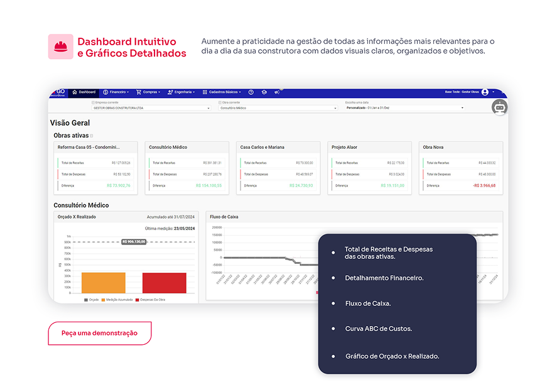Viewport: 557px width, 392px height.
Task: Click the Dashboard Intuitivo e Gráficos Detalhados title
Action: coord(132,47)
